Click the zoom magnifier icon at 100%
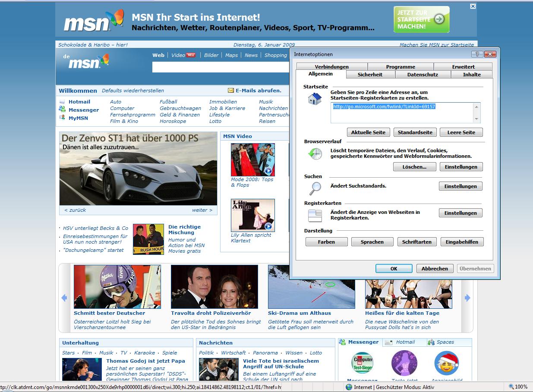 511,387
